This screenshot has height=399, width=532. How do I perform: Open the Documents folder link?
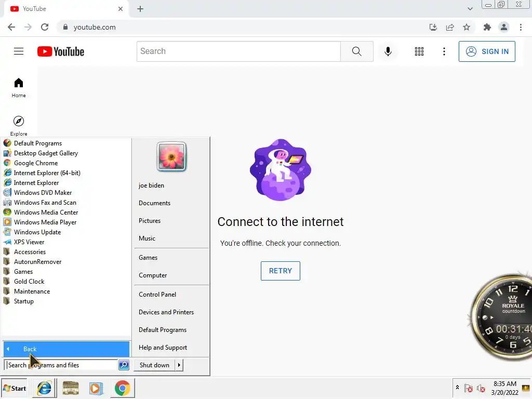click(x=154, y=203)
